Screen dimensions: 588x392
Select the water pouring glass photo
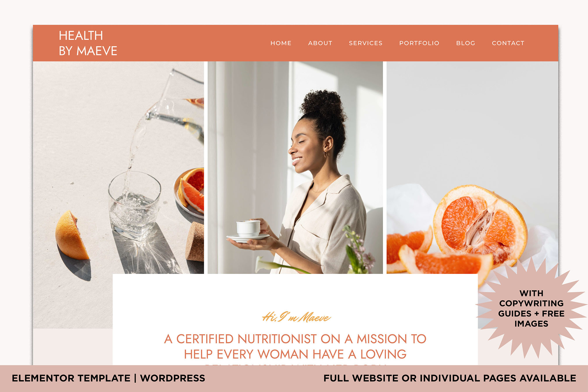tap(118, 195)
